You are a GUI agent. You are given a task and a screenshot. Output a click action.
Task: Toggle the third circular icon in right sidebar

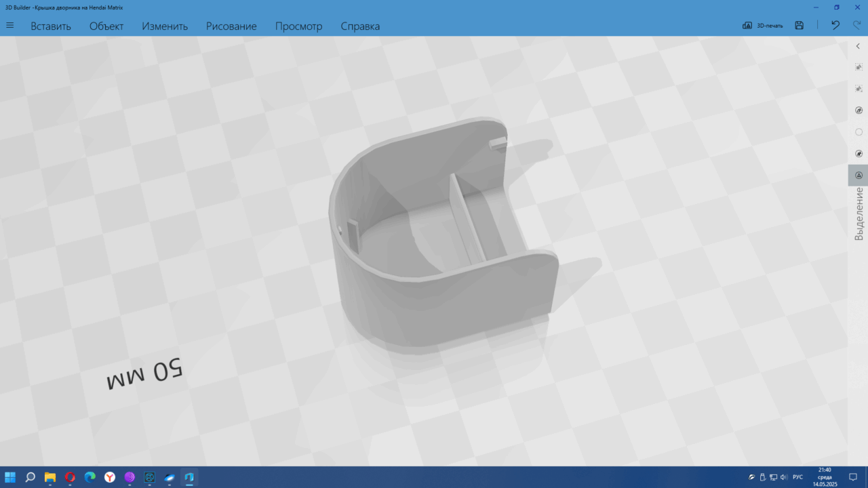pyautogui.click(x=859, y=110)
